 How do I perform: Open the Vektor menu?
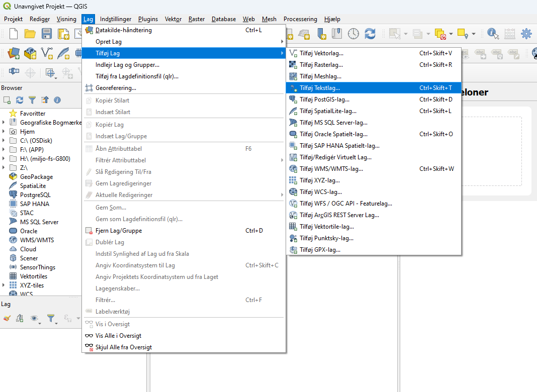pyautogui.click(x=173, y=19)
